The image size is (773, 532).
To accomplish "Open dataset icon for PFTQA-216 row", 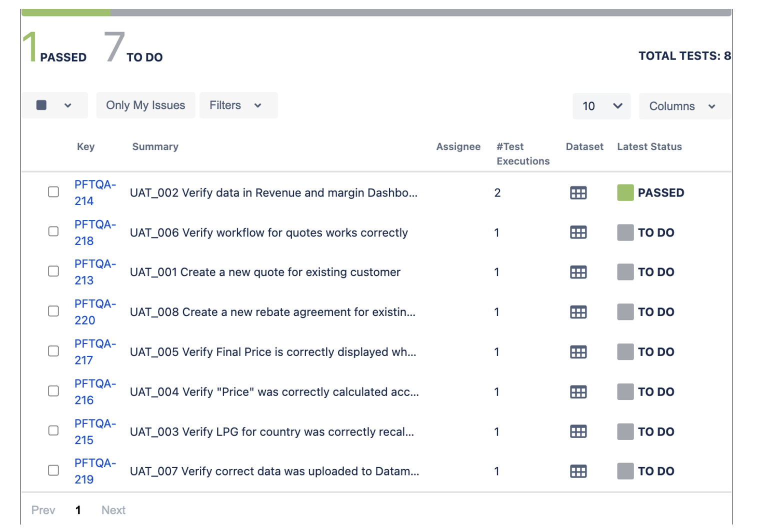I will pyautogui.click(x=578, y=392).
